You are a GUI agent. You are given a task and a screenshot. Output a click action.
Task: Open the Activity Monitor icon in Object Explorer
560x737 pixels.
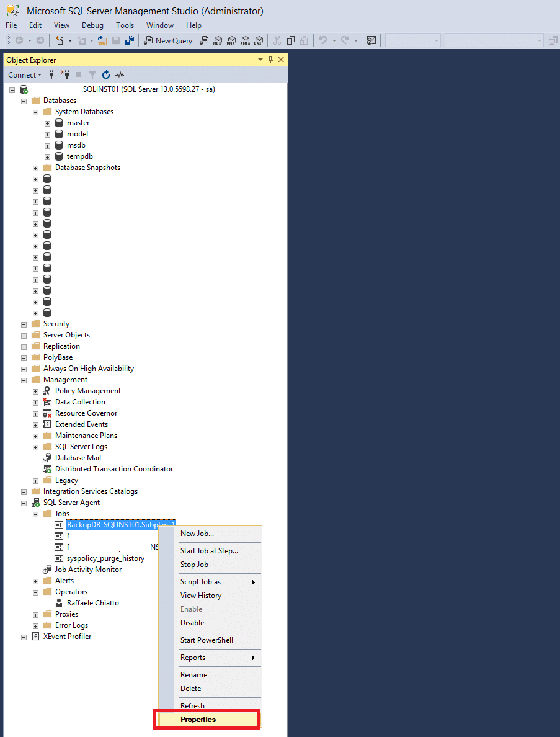[120, 74]
